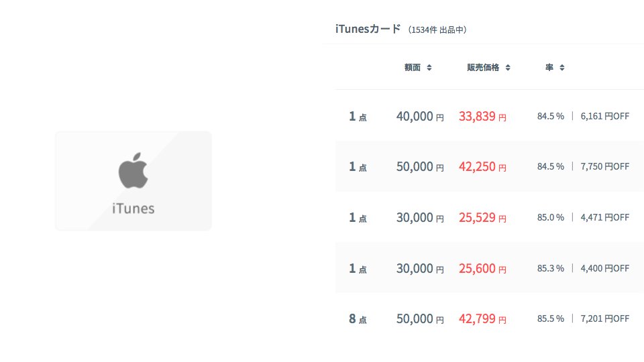
Task: Sort listings by the 率 header label
Action: pyautogui.click(x=549, y=68)
